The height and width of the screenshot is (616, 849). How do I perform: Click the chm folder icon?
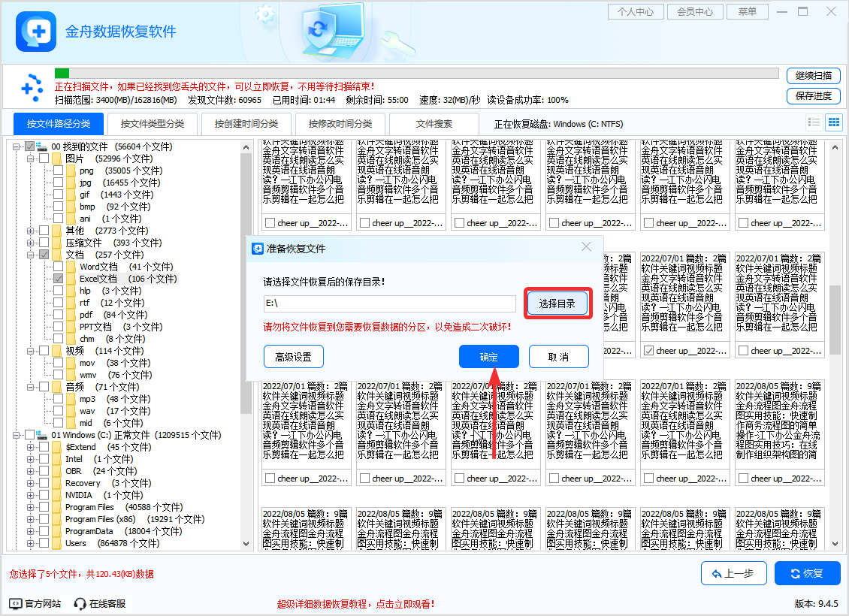71,339
